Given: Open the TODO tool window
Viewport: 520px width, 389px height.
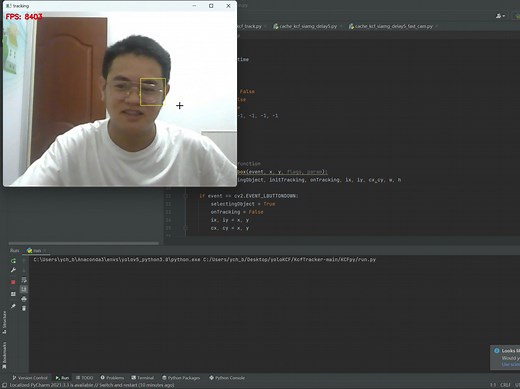Looking at the screenshot, I should (x=85, y=378).
